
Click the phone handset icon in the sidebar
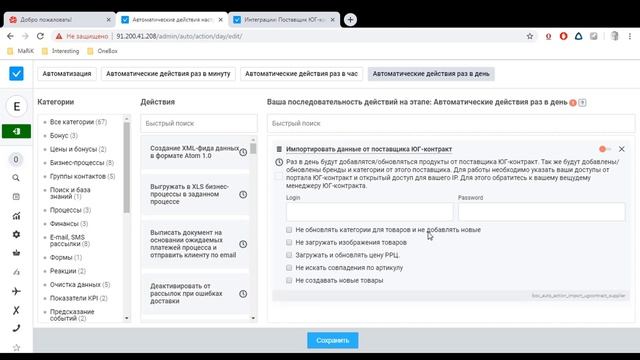(x=16, y=328)
